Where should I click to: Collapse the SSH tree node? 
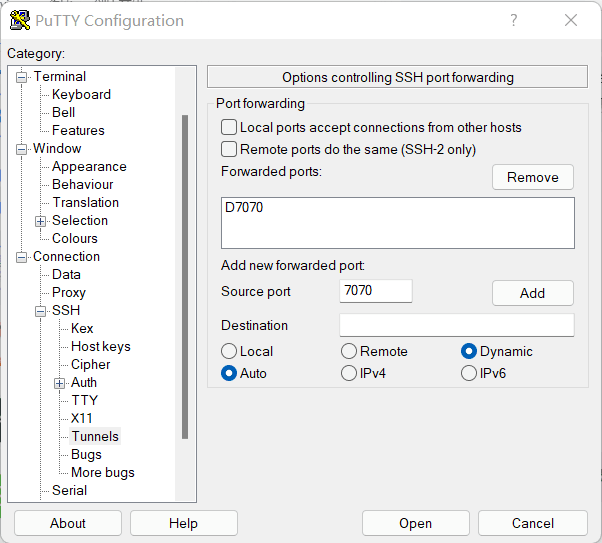40,311
